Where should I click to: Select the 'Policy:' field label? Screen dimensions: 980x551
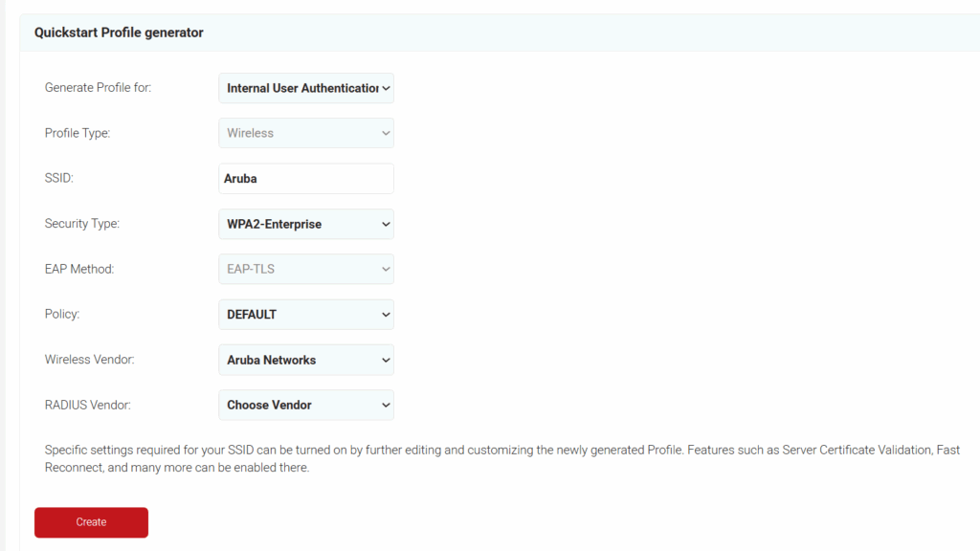tap(63, 315)
